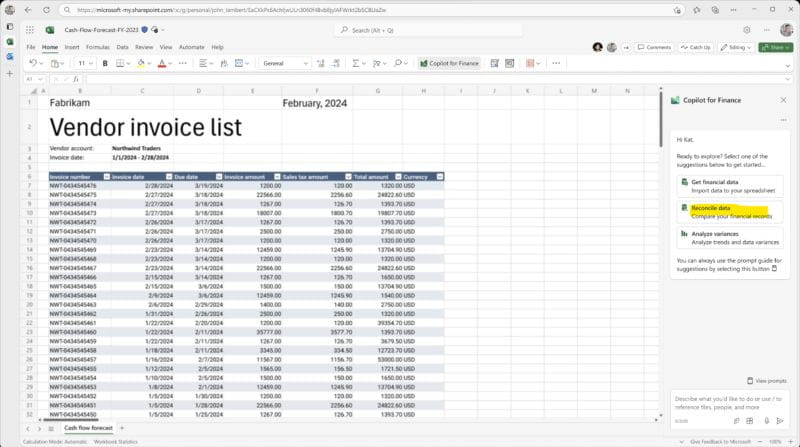Click the Excel logo icon in header

pos(49,30)
